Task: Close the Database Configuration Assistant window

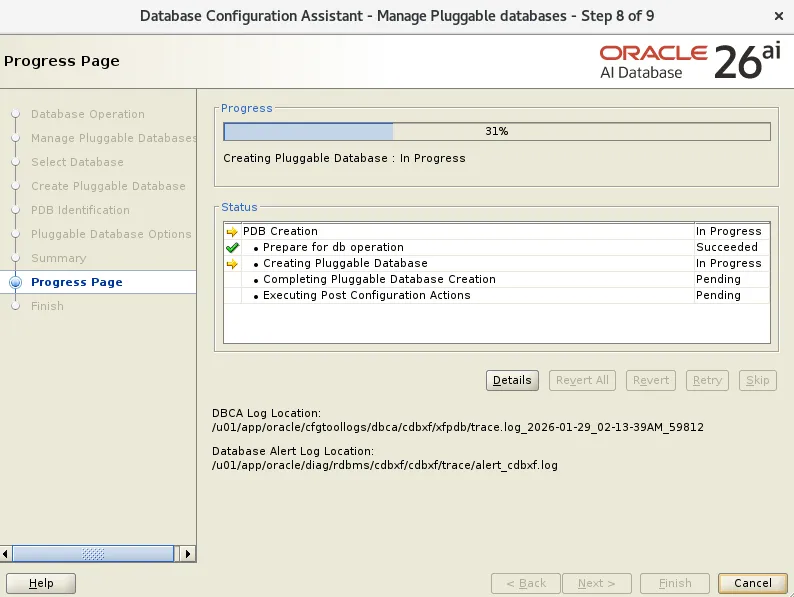Action: (779, 16)
